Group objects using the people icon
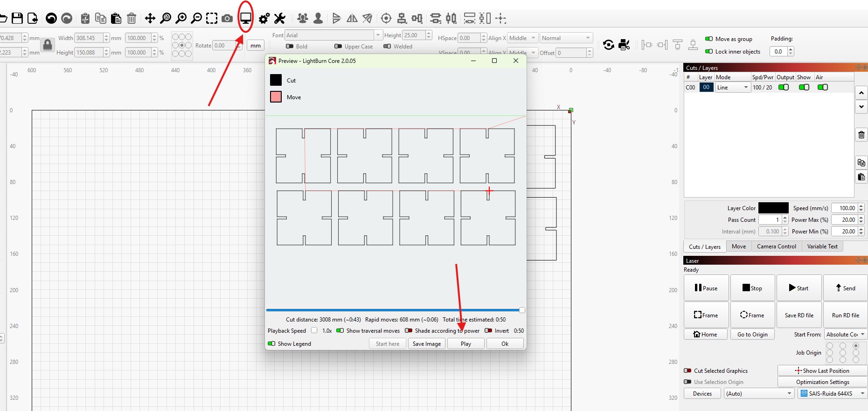This screenshot has height=411, width=868. point(302,18)
